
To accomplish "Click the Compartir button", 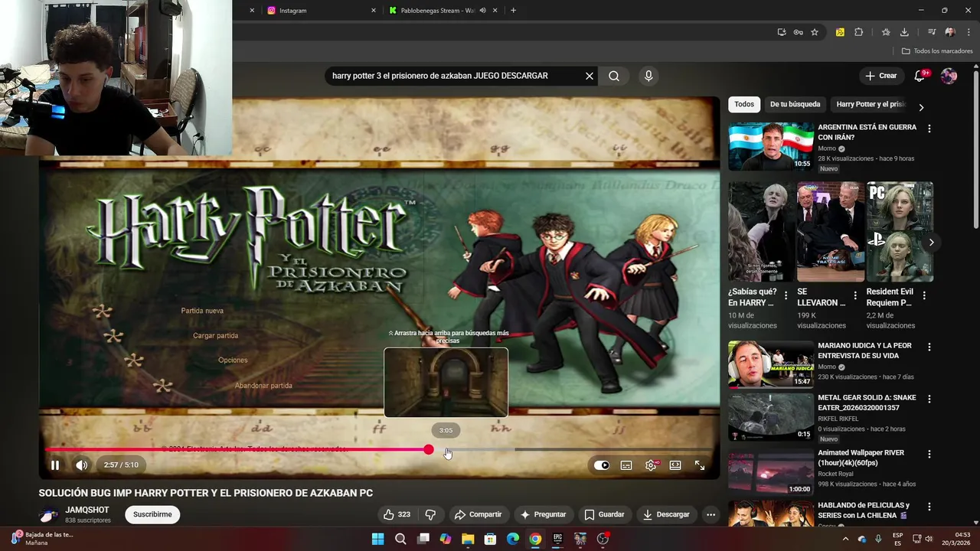I will click(478, 514).
